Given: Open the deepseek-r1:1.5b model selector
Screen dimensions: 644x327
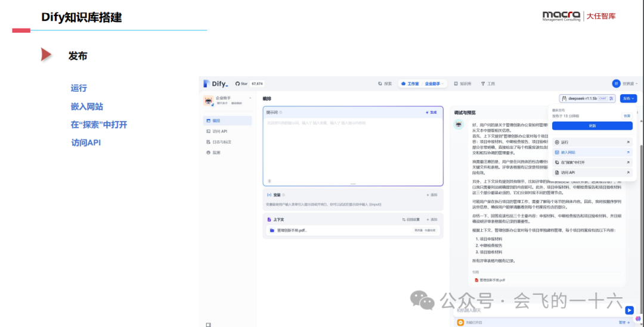Looking at the screenshot, I should [x=588, y=98].
